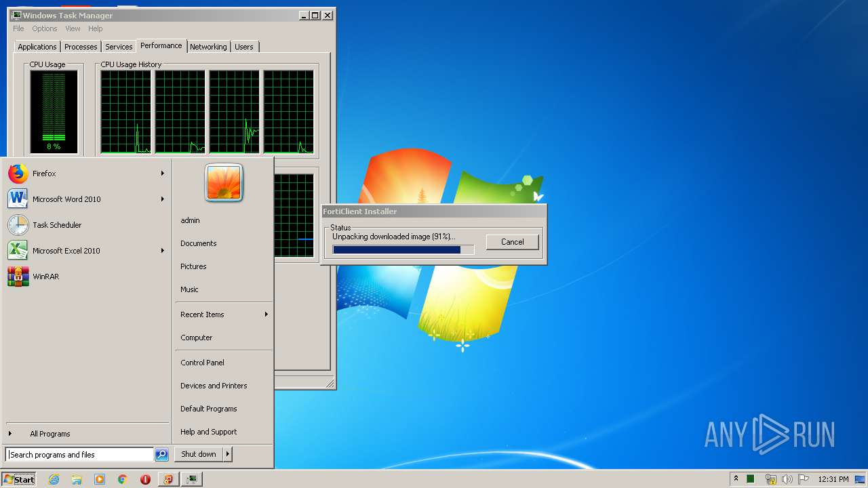Select the Performance tab
Screen dimensions: 868x488
click(x=161, y=45)
